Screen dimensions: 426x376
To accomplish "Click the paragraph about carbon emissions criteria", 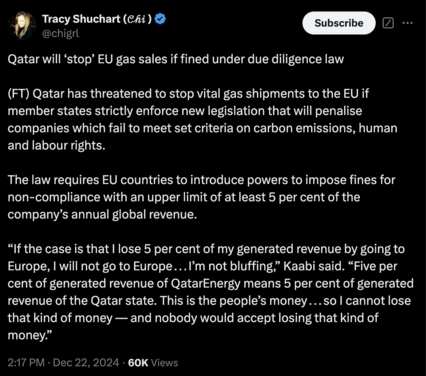I will tap(202, 120).
